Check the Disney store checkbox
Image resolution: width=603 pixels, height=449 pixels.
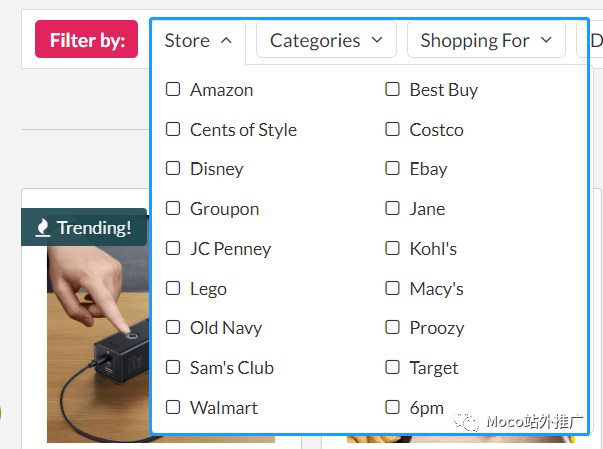[173, 168]
